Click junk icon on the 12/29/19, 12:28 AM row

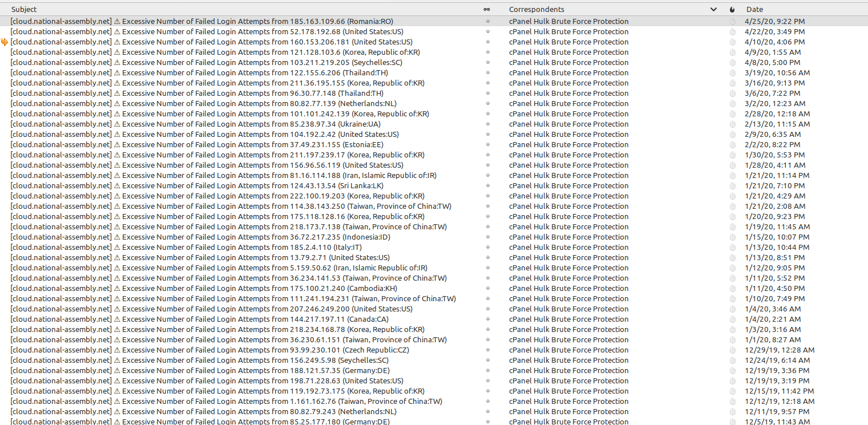[733, 350]
